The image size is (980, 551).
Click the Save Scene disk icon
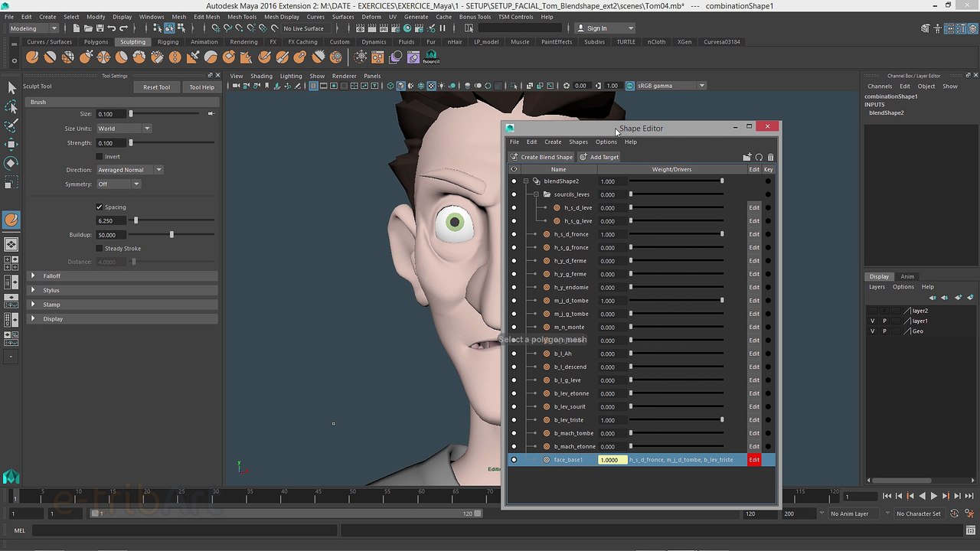click(100, 28)
